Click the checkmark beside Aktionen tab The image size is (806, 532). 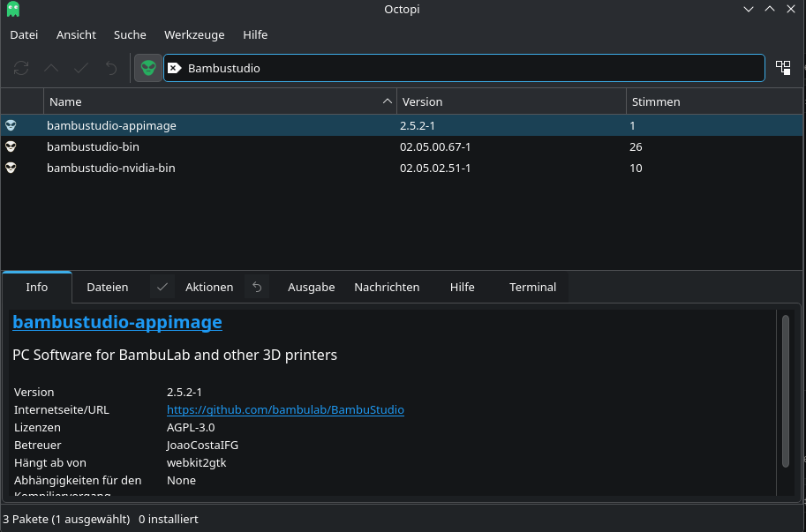(x=162, y=287)
